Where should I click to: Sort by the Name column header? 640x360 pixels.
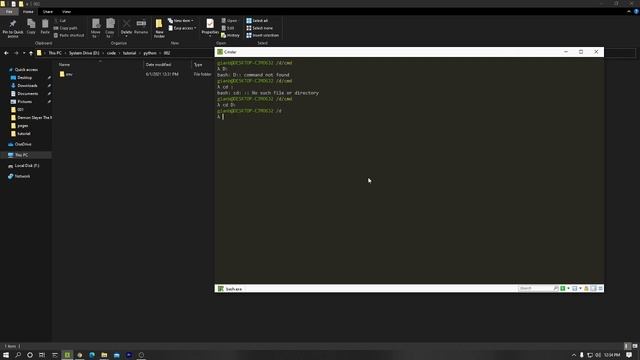[64, 64]
